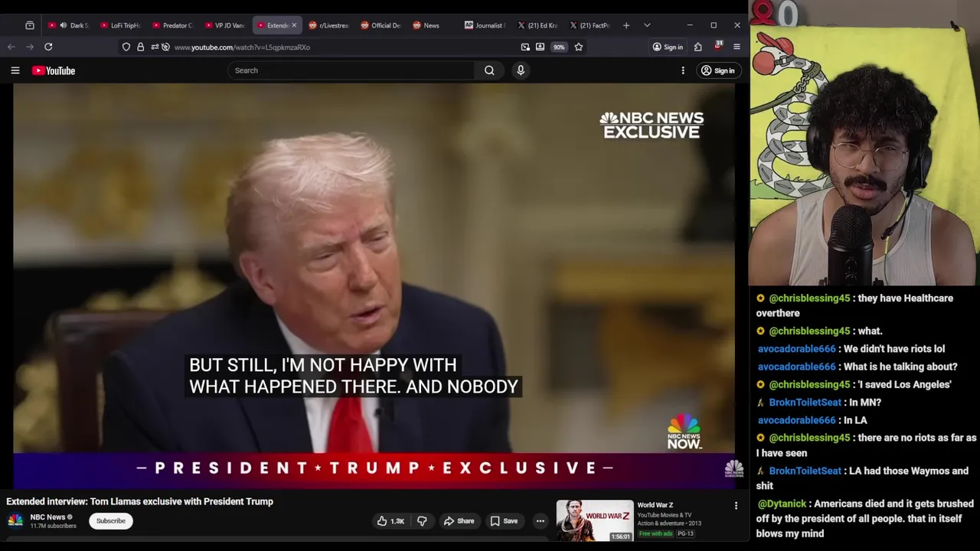Click Firefox toolbar Sign in button
This screenshot has width=980, height=551.
pyautogui.click(x=668, y=47)
